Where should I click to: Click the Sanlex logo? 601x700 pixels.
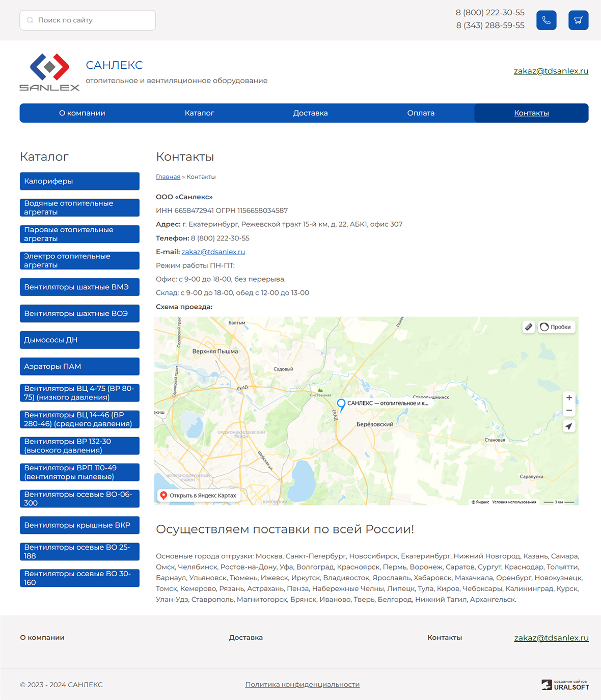[x=49, y=72]
